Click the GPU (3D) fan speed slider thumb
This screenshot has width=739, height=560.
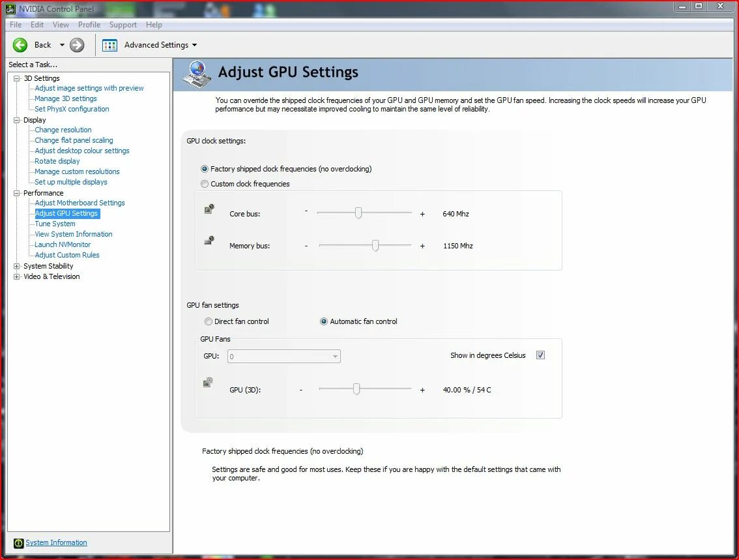356,389
